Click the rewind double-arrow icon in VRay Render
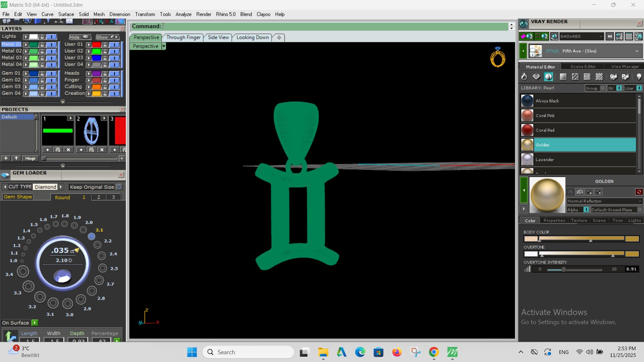Screen dimensions: 644x362 coord(610,36)
